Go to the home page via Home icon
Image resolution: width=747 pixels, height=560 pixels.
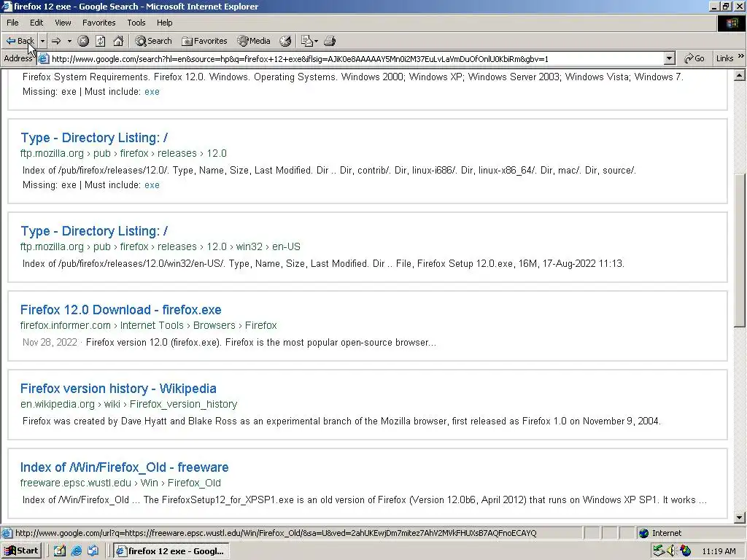click(118, 41)
